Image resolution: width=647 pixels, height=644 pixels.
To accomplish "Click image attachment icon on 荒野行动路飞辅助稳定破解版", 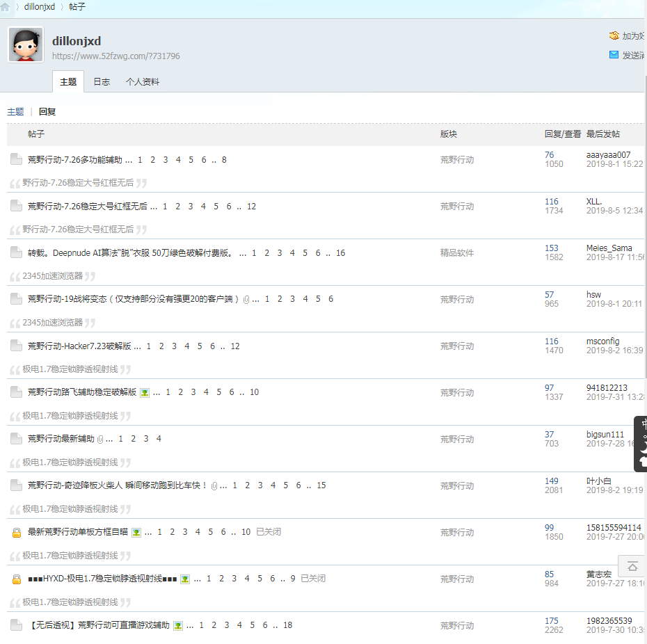I will click(145, 392).
